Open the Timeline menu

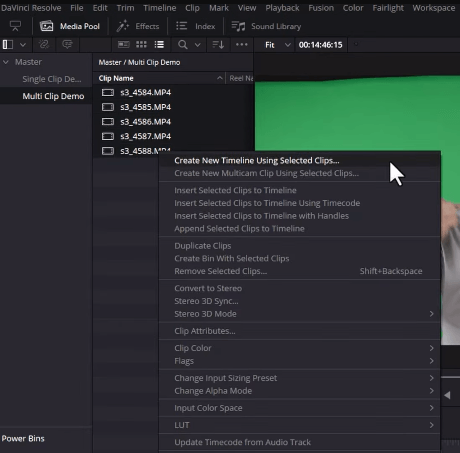[160, 8]
